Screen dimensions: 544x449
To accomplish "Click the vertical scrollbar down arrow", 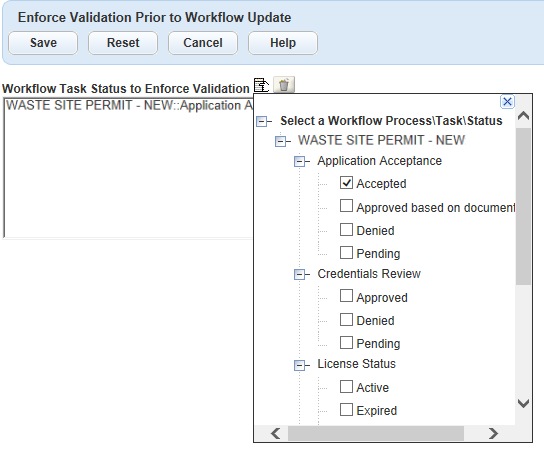I will [523, 403].
